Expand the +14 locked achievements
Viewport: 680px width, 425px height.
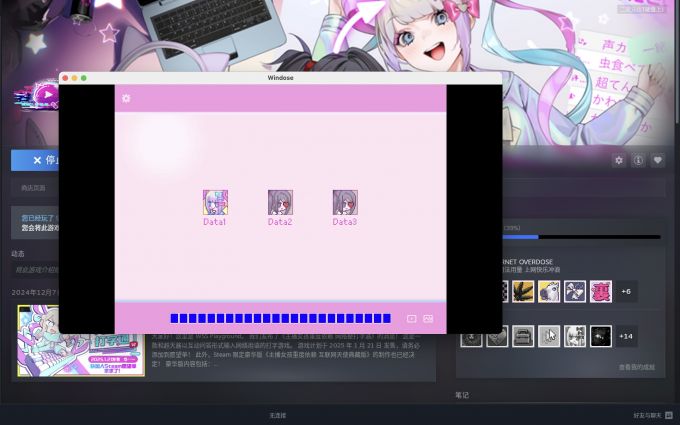click(x=626, y=336)
